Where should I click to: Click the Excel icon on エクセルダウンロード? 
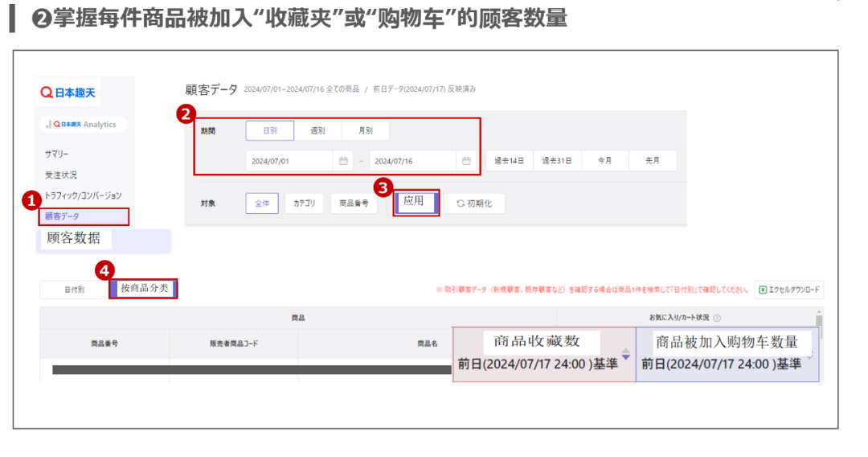(x=762, y=290)
